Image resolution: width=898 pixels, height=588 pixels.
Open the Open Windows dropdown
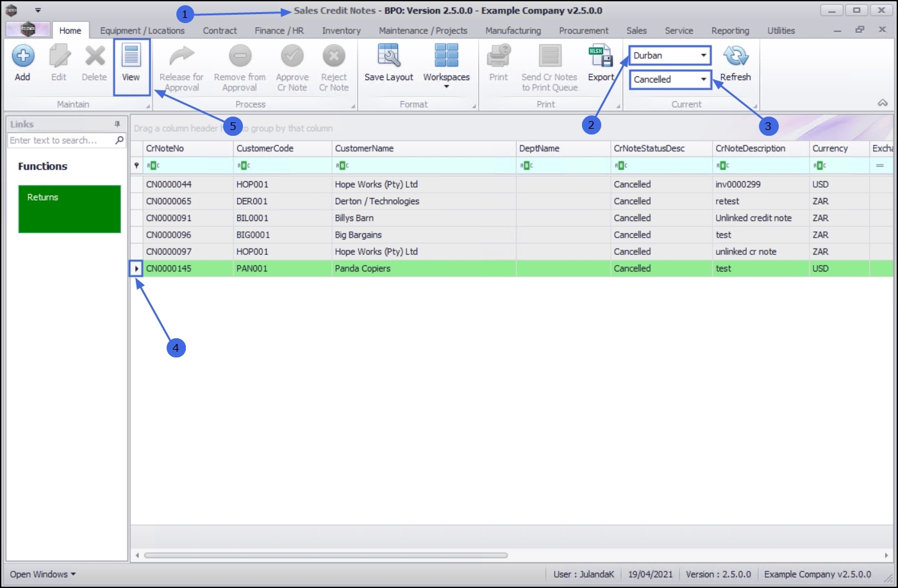(x=42, y=575)
